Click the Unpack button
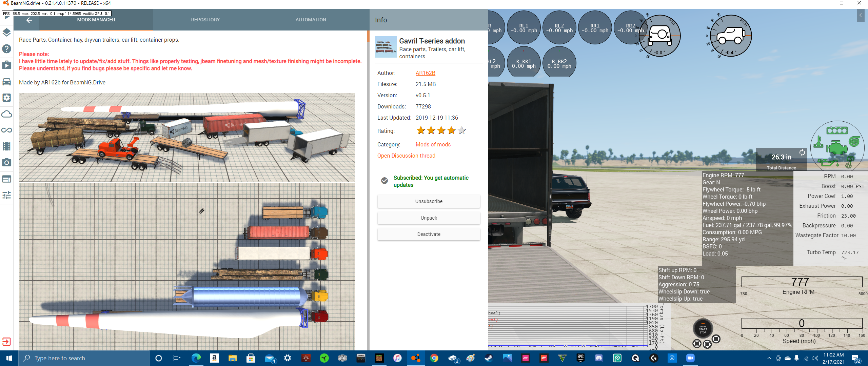Image resolution: width=868 pixels, height=366 pixels. coord(429,218)
